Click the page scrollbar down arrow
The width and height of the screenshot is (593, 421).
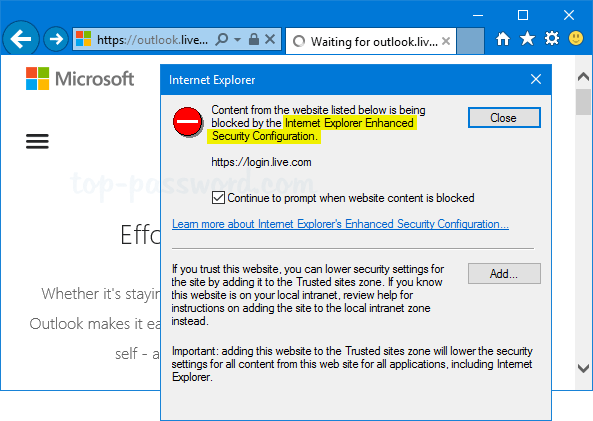tap(584, 368)
